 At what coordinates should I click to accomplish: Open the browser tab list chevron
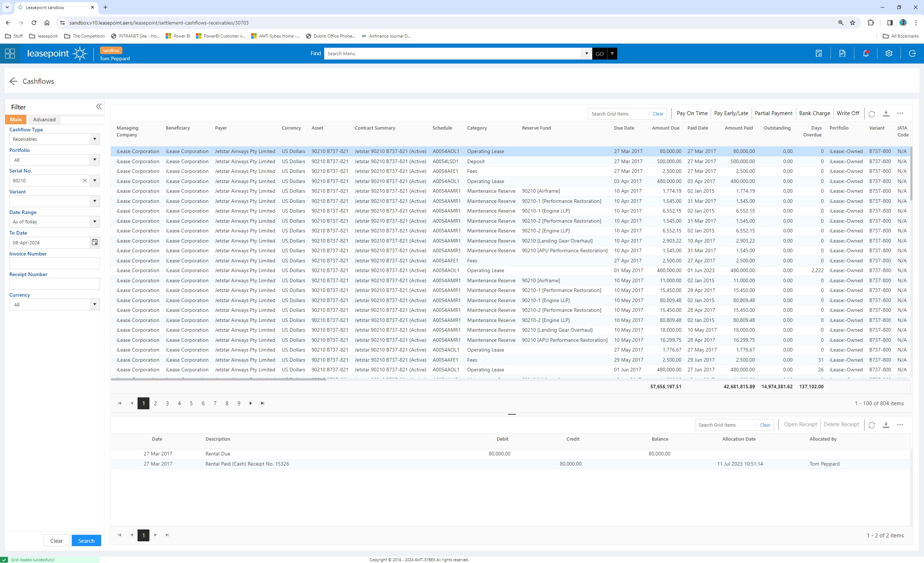click(x=7, y=7)
